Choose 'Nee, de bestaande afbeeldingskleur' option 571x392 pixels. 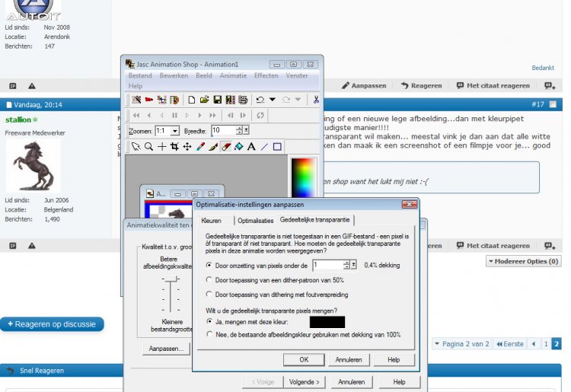[209, 334]
